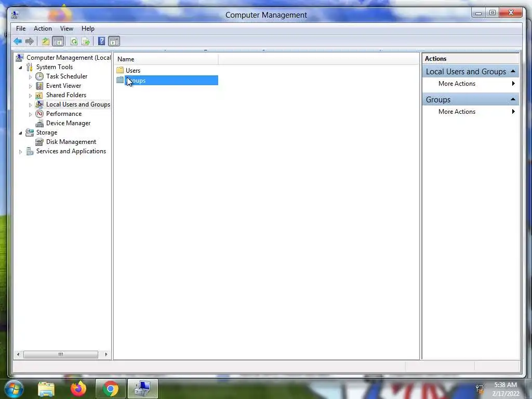Select the Event Viewer icon
The height and width of the screenshot is (399, 532).
[x=39, y=86]
